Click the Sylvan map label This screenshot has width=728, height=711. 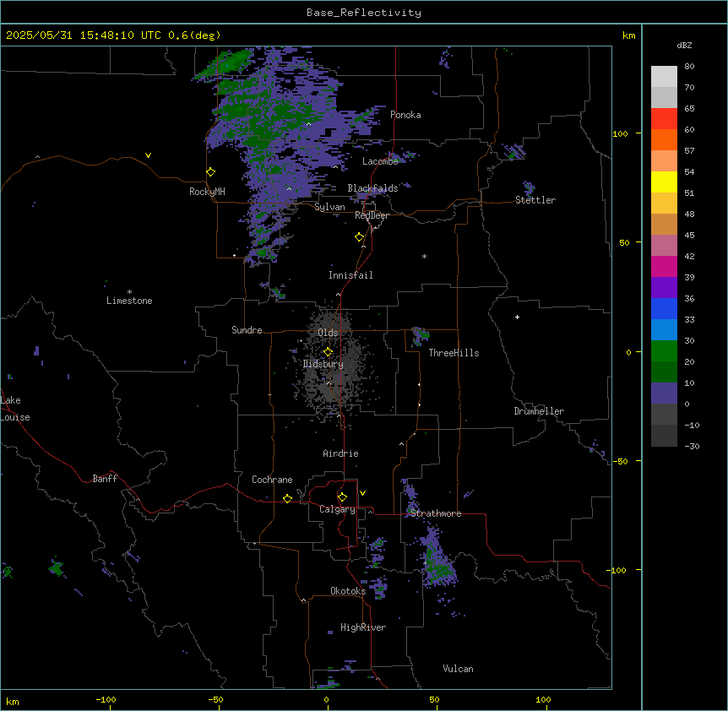329,207
